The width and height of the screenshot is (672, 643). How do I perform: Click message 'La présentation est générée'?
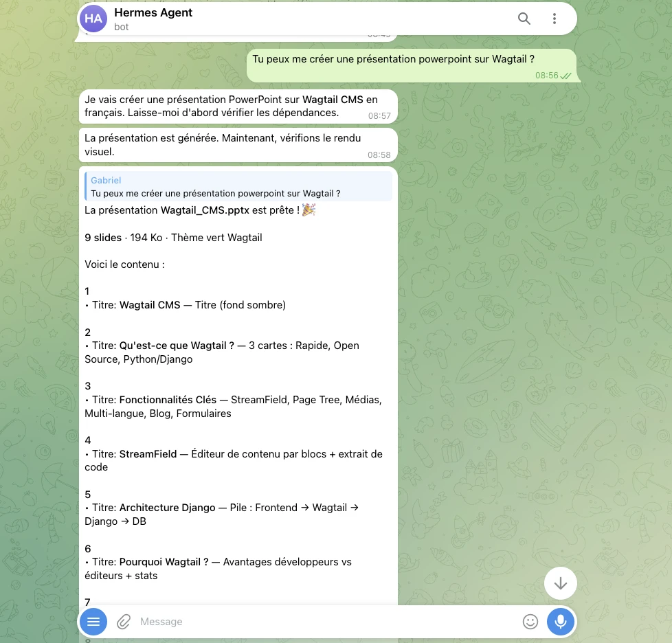[x=238, y=145]
